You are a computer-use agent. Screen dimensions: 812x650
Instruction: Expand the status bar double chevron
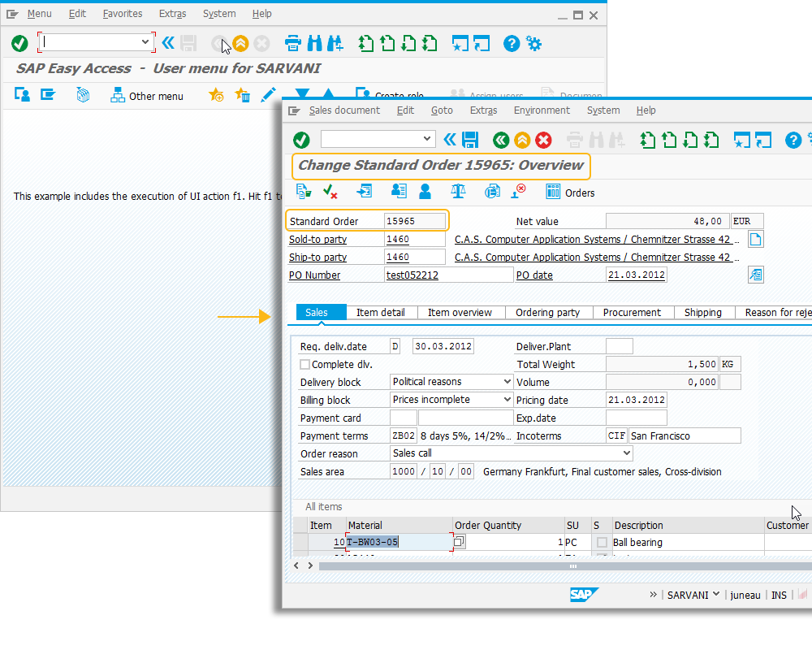(x=653, y=595)
